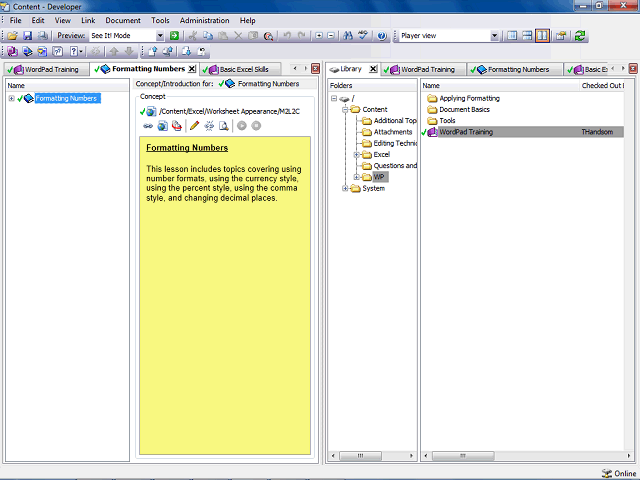This screenshot has width=640, height=480.
Task: Select the Applying Formatting folder
Action: tap(464, 98)
